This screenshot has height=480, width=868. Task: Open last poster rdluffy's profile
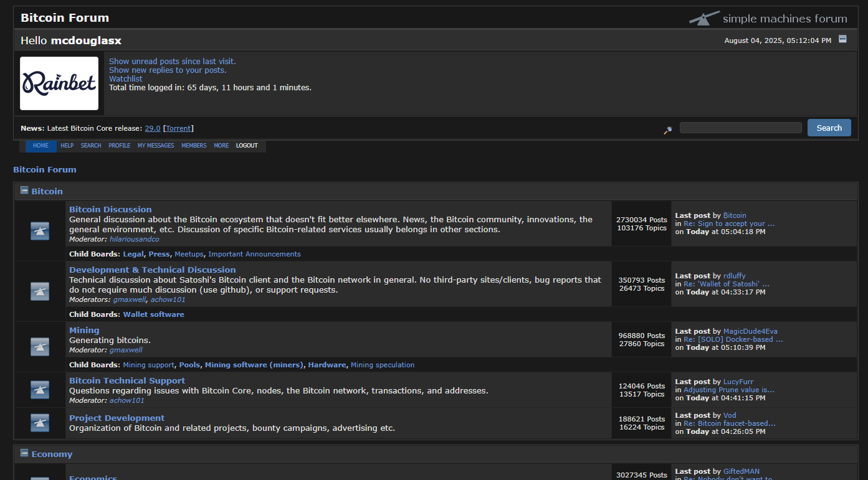click(x=734, y=276)
